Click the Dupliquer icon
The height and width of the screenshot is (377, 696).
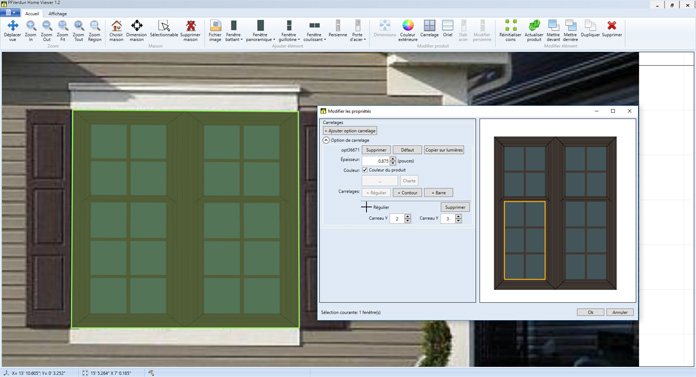tap(590, 28)
